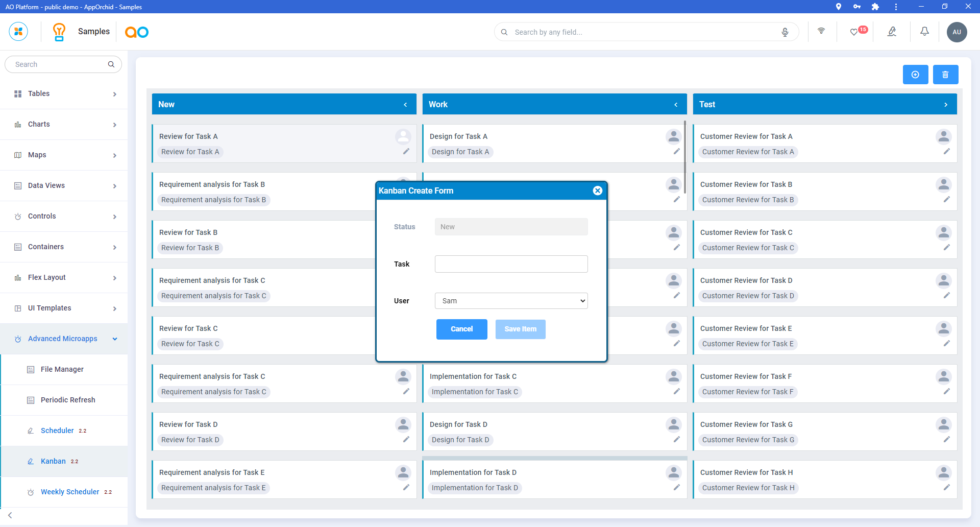Click the trash delete icon button
Viewport: 980px width, 527px height.
[945, 75]
